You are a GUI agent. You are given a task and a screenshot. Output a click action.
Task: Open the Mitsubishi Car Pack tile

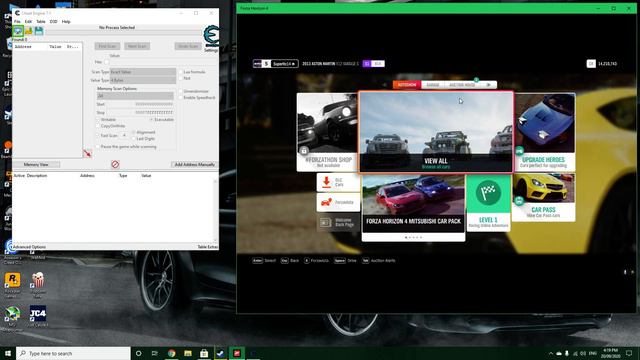coord(413,207)
